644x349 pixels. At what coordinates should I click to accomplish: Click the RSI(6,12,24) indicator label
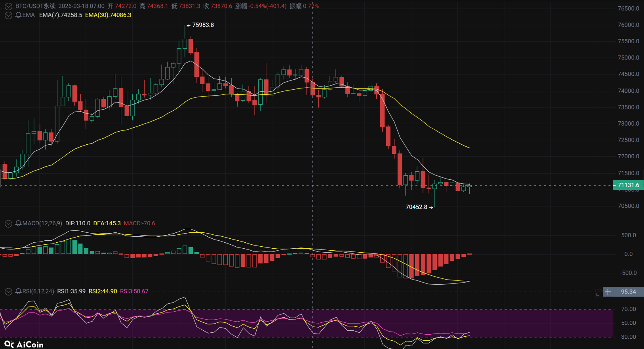click(x=38, y=291)
